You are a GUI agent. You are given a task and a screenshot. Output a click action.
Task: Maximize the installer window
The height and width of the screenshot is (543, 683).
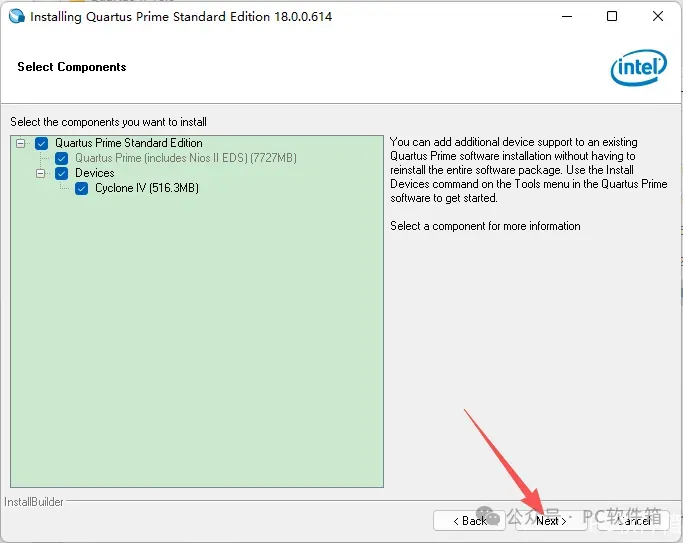pos(612,17)
